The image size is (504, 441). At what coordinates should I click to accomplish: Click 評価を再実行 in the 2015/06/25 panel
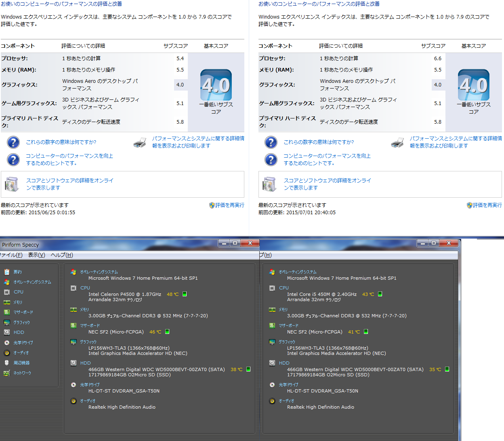click(230, 205)
